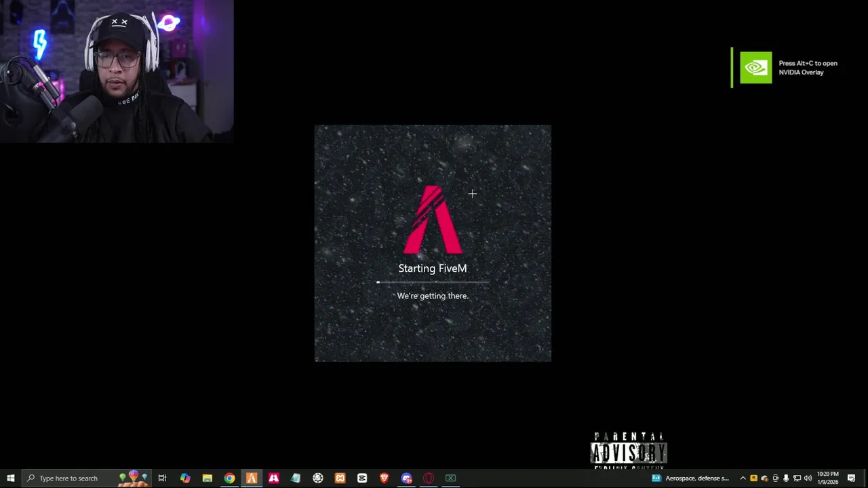The width and height of the screenshot is (868, 488).
Task: Open CapCut from the taskbar
Action: point(362,478)
